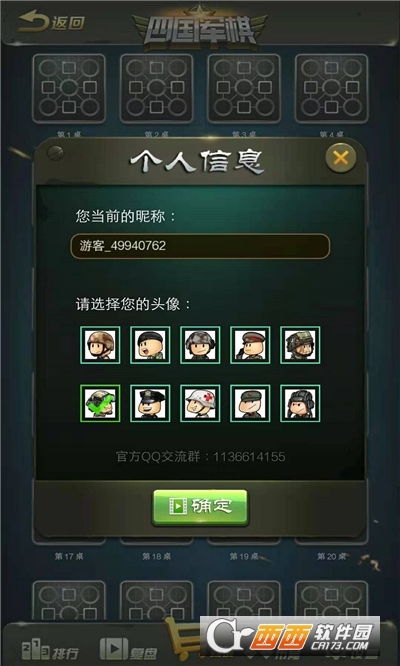
Task: Join table 第1桌 board thumbnail
Action: [69, 89]
